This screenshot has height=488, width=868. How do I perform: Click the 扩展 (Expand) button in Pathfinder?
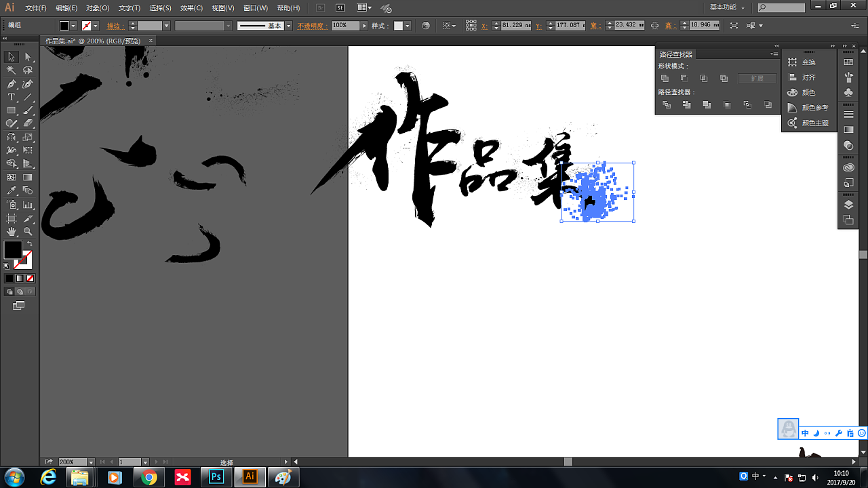757,79
